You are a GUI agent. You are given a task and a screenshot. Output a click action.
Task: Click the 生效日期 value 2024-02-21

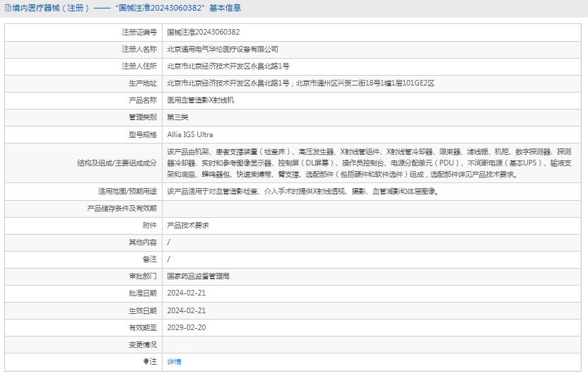pyautogui.click(x=187, y=310)
